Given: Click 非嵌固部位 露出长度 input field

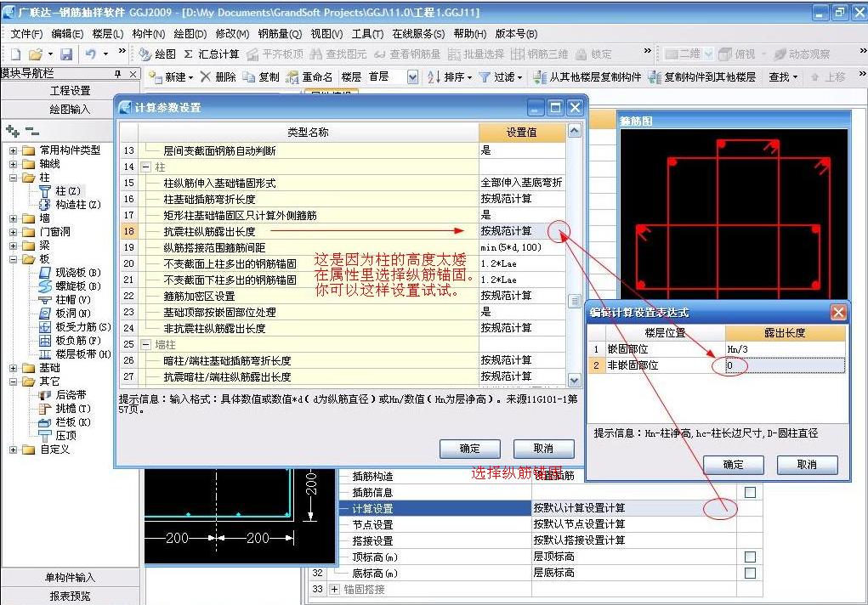Looking at the screenshot, I should coord(785,365).
